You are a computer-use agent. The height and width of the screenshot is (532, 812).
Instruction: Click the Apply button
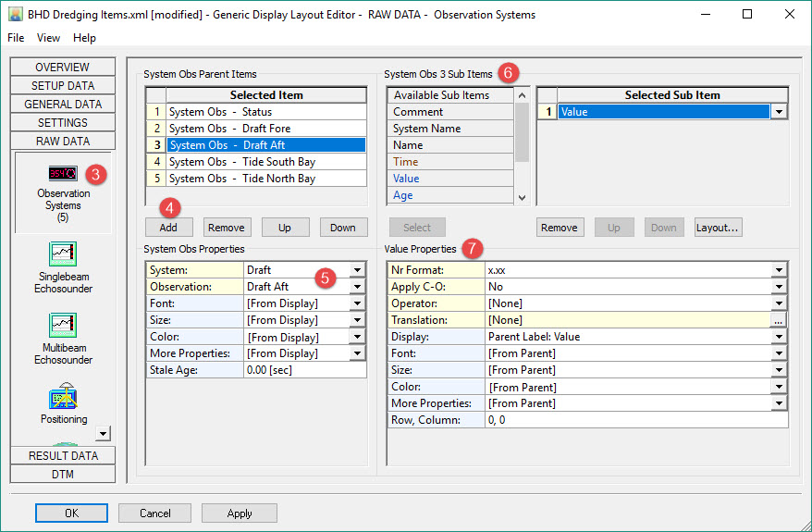[239, 513]
